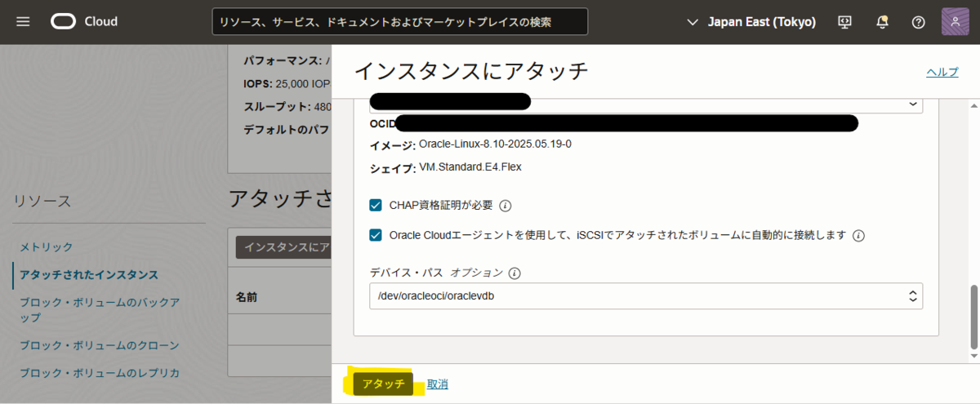The width and height of the screenshot is (980, 404).
Task: Click the リソース heading
Action: click(x=42, y=201)
